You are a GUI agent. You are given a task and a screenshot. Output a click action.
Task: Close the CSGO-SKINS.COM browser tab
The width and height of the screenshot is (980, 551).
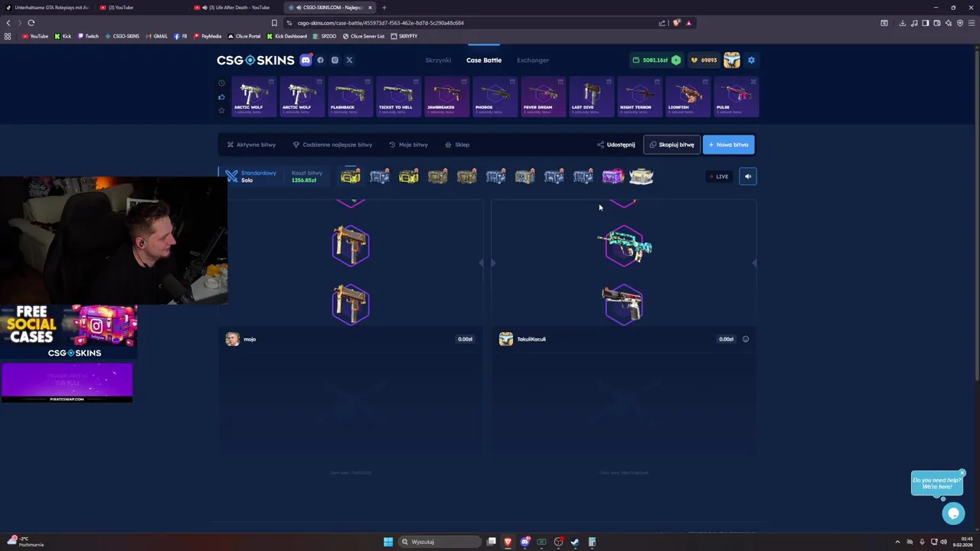click(370, 8)
